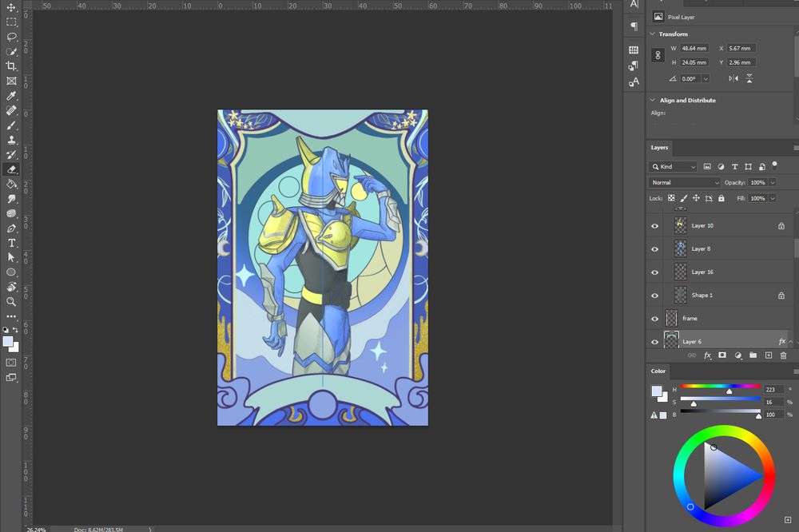The image size is (799, 532).
Task: Select the Crop tool
Action: [x=11, y=66]
